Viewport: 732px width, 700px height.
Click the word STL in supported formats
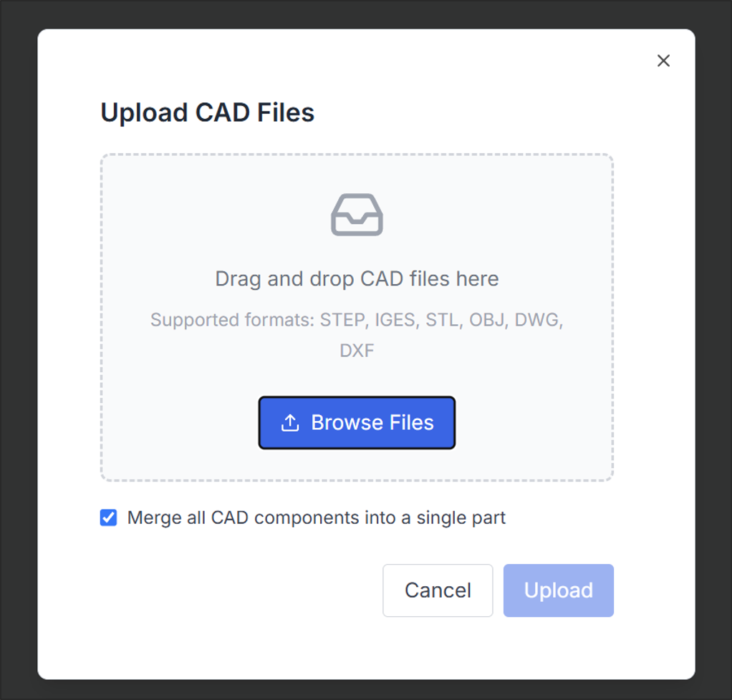pos(442,319)
